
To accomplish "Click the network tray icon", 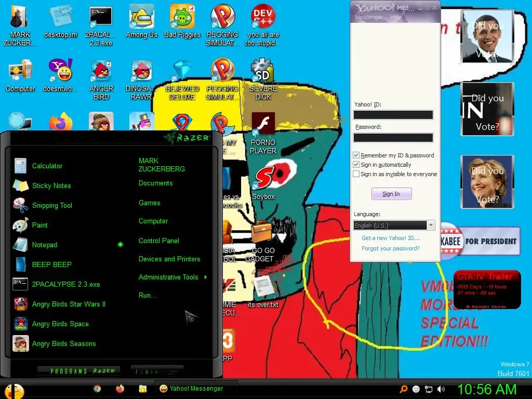I will (x=429, y=389).
